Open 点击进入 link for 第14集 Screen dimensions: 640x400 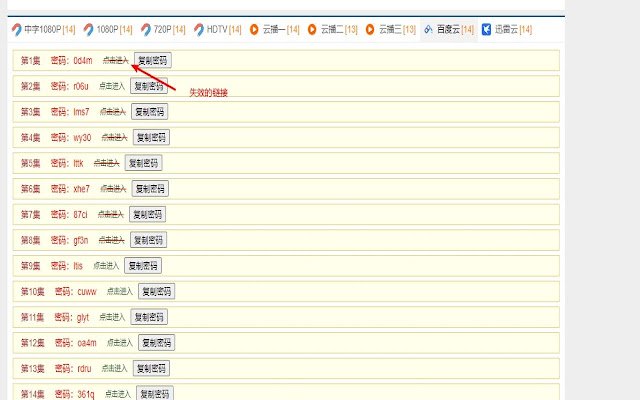[118, 394]
